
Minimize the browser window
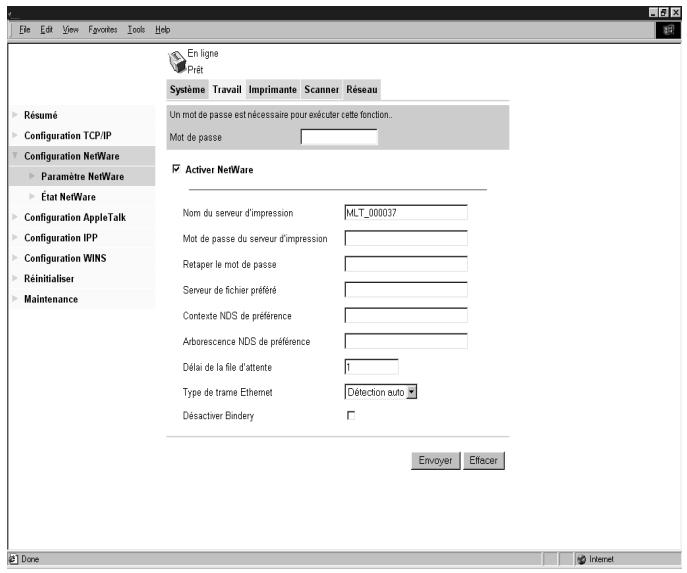[653, 12]
